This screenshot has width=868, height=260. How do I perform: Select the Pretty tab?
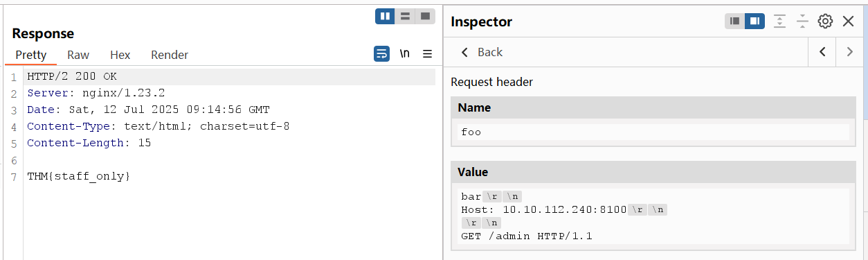tap(31, 55)
